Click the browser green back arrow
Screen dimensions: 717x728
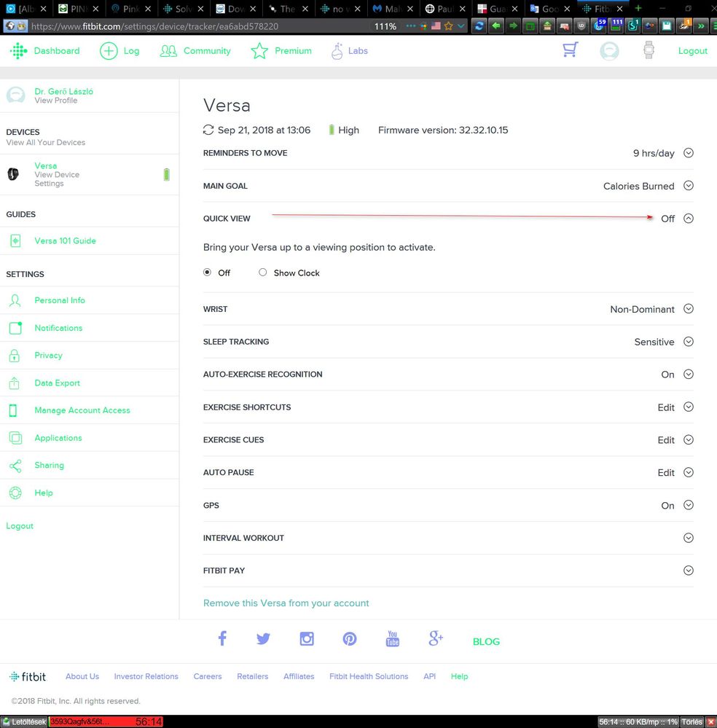coord(496,26)
